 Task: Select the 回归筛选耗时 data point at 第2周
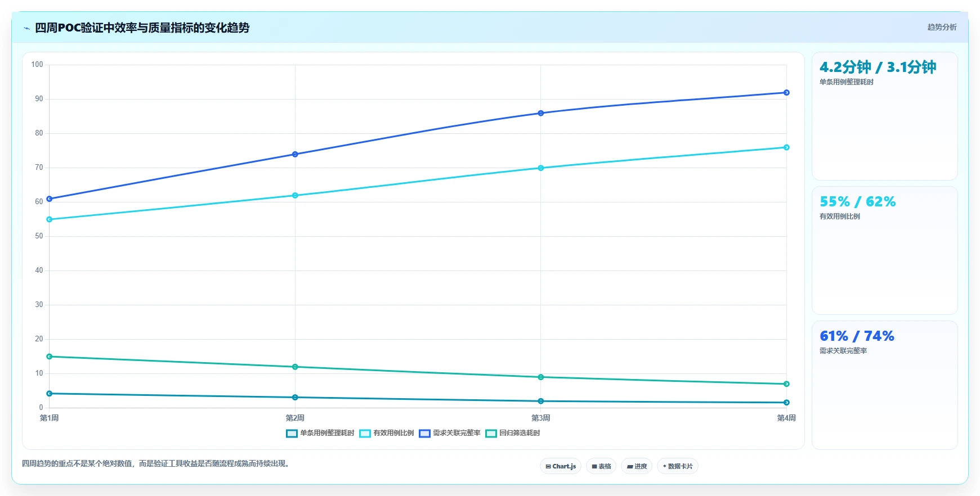(x=295, y=367)
